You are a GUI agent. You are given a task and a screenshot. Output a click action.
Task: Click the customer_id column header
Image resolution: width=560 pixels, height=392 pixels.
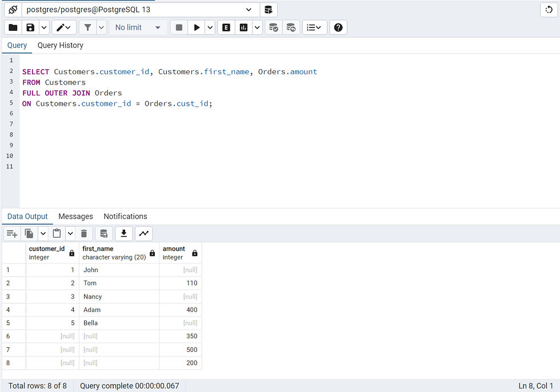52,253
